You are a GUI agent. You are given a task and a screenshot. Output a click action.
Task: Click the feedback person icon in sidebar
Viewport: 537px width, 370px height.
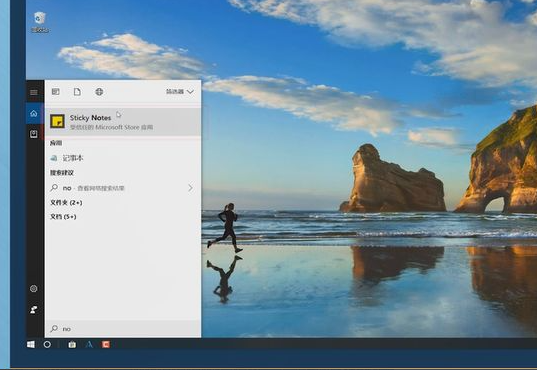tap(34, 310)
